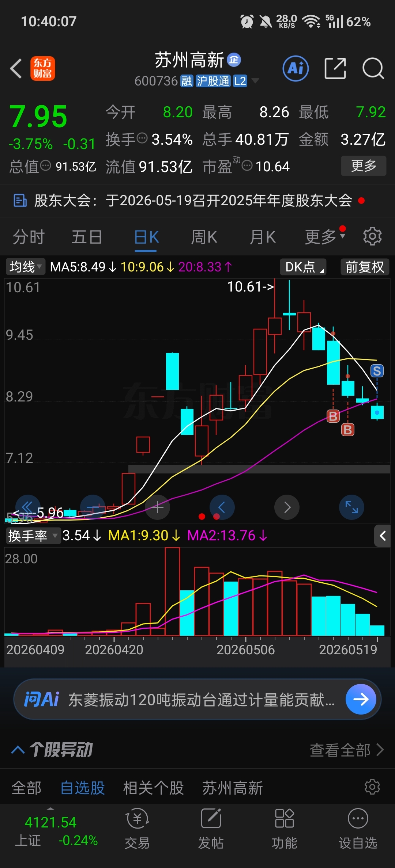The width and height of the screenshot is (395, 868).
Task: Tap the 更多 quote details button
Action: tap(364, 166)
